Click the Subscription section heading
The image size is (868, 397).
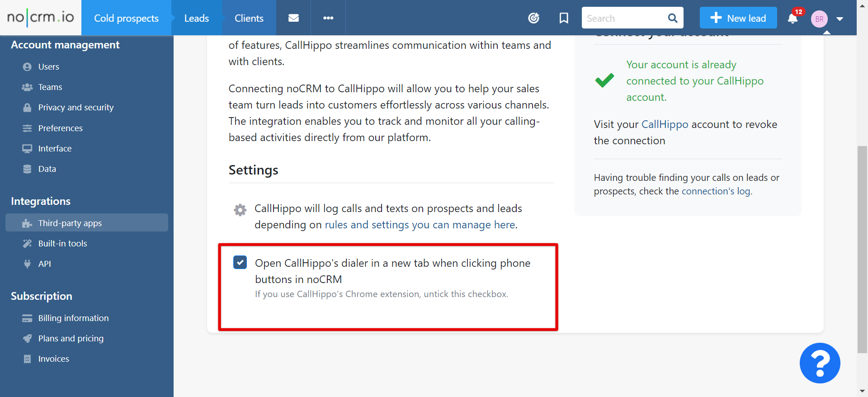pos(42,296)
